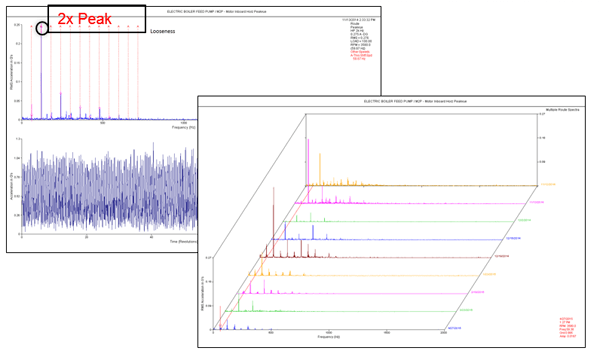600x360 pixels.
Task: Click the 2000 tick on the waterfall frequency axis
Action: (x=443, y=332)
